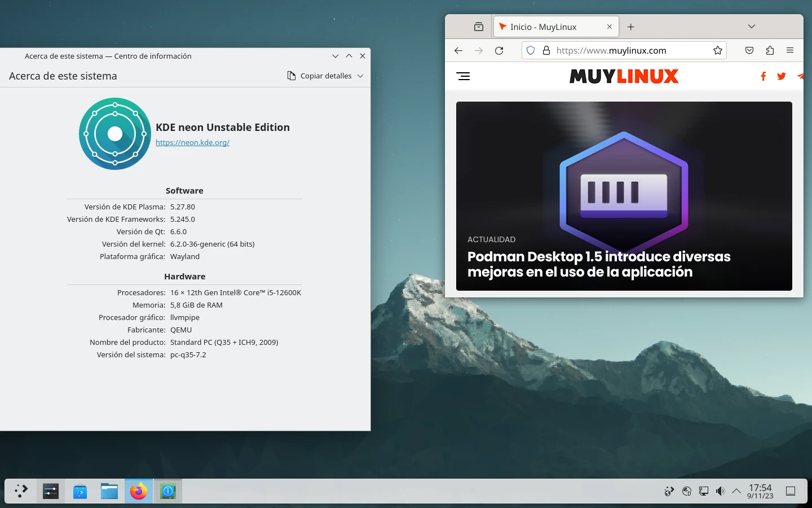The image size is (812, 508).
Task: Click the KDE neon logo
Action: pos(115,134)
